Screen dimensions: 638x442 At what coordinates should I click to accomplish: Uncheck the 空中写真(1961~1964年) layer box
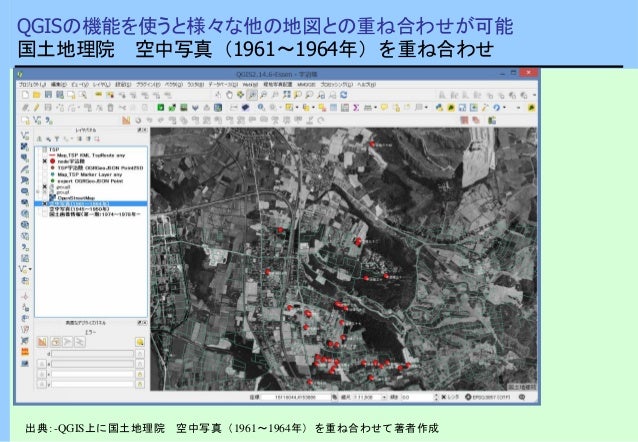[45, 203]
